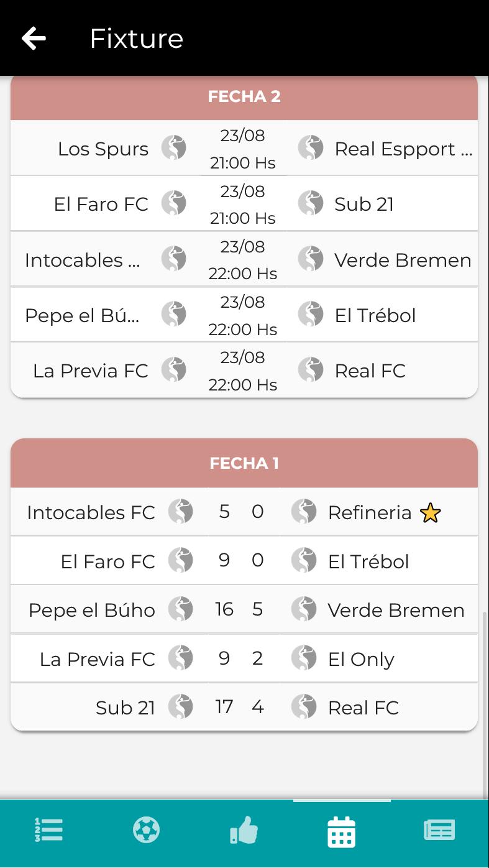489x868 pixels.
Task: Toggle the star next to Refineria
Action: 430,513
